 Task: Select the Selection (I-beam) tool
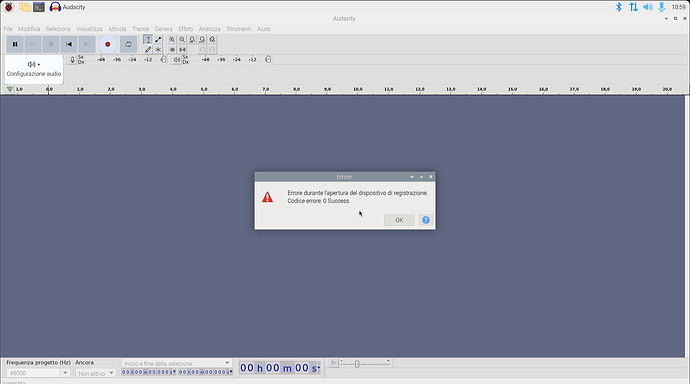148,40
